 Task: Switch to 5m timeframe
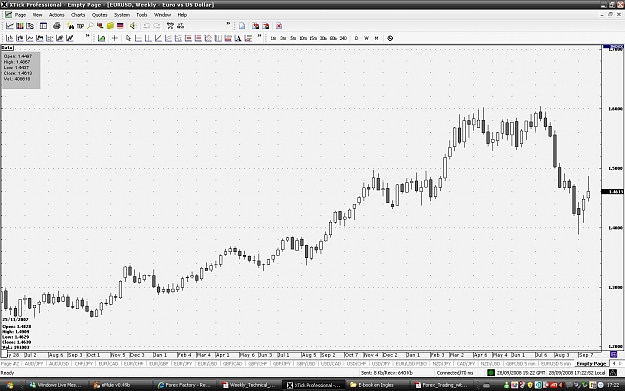coord(293,38)
